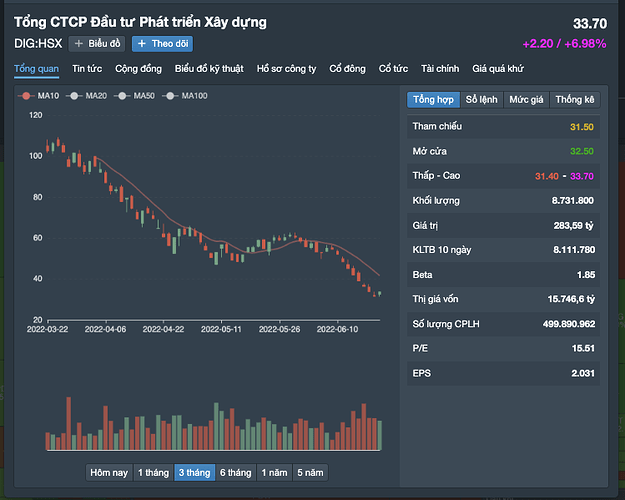625x500 pixels.
Task: Set chart range to 1 tháng
Action: pos(152,472)
